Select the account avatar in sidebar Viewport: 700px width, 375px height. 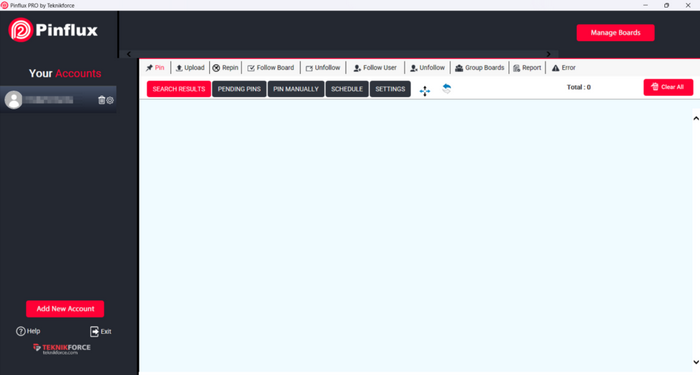point(13,100)
